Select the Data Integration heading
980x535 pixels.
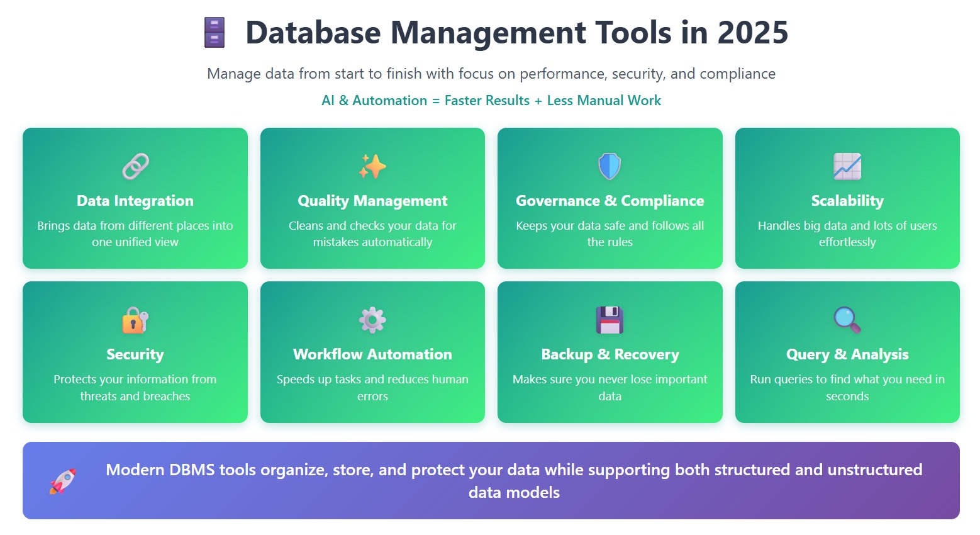coord(135,201)
